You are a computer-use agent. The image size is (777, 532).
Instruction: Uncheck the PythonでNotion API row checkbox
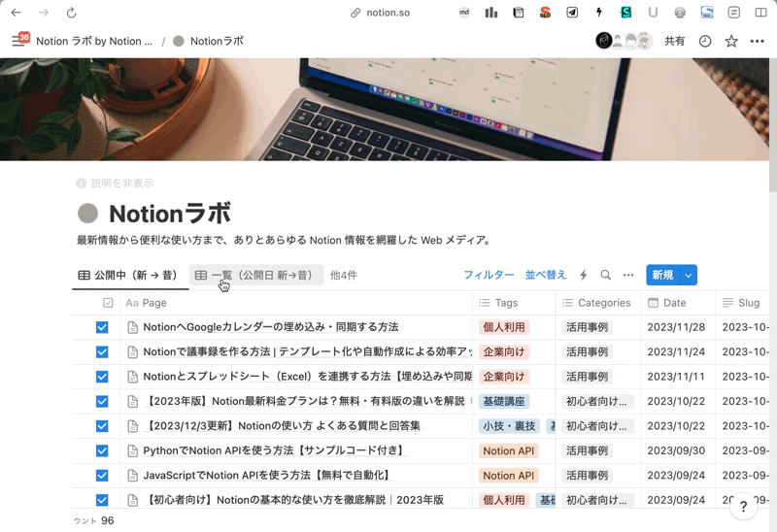[102, 450]
